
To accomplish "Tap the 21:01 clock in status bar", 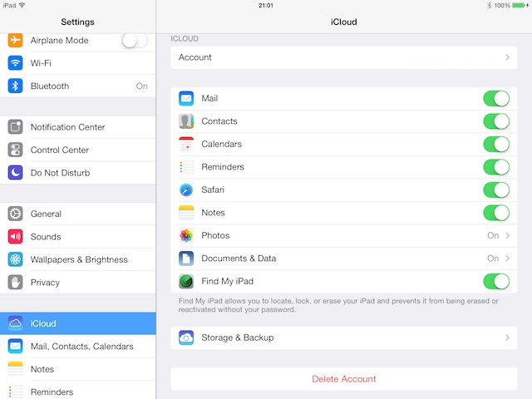I will 266,5.
